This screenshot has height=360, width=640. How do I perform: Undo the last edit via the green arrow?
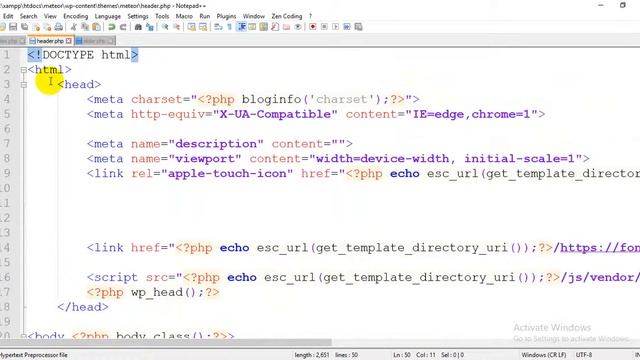(111, 27)
